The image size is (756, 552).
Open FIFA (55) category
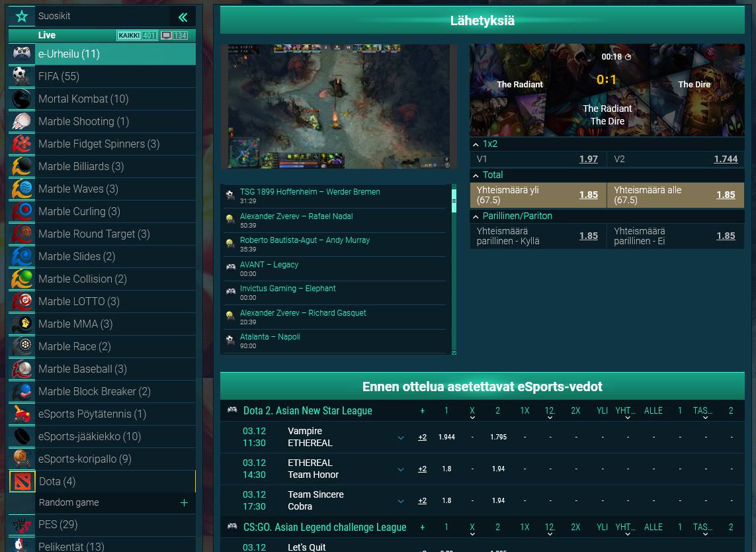[103, 76]
